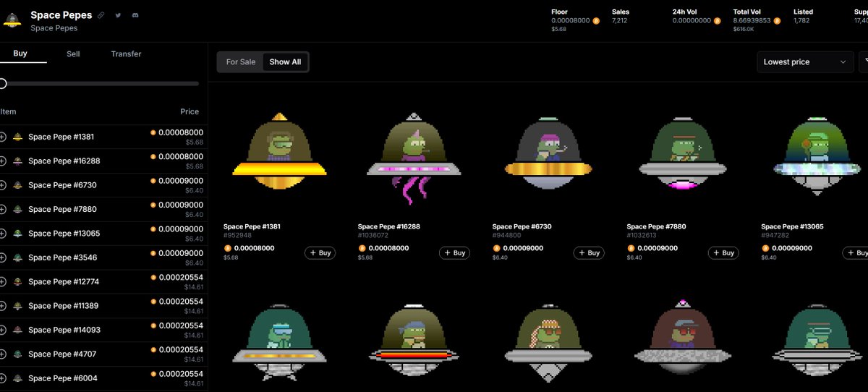
Task: Click the sweep slider handle in the Buy panel
Action: coord(2,83)
